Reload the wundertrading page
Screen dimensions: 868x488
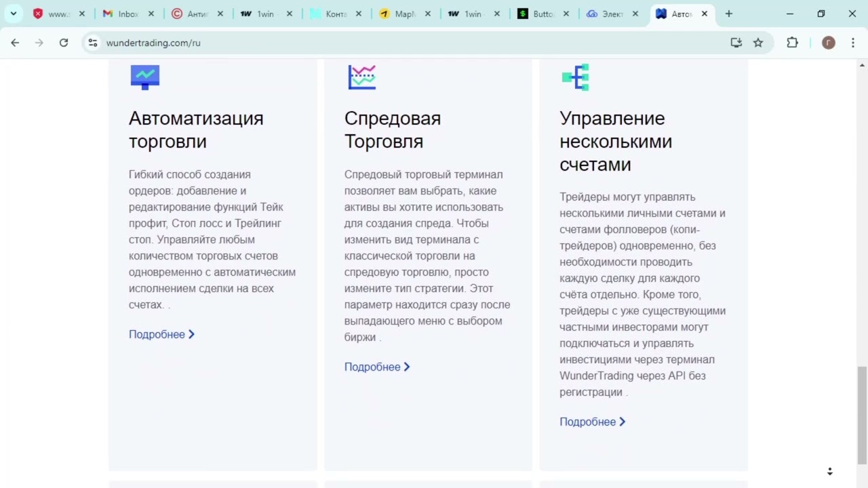click(x=64, y=43)
